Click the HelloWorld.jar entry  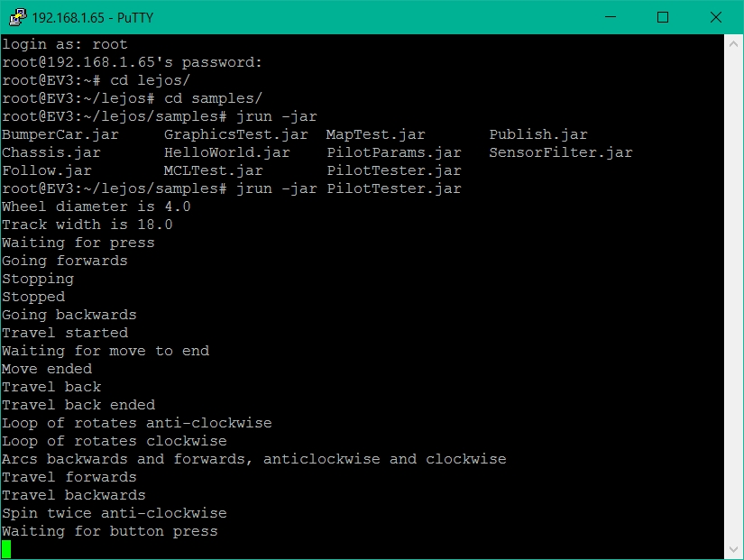pyautogui.click(x=226, y=152)
